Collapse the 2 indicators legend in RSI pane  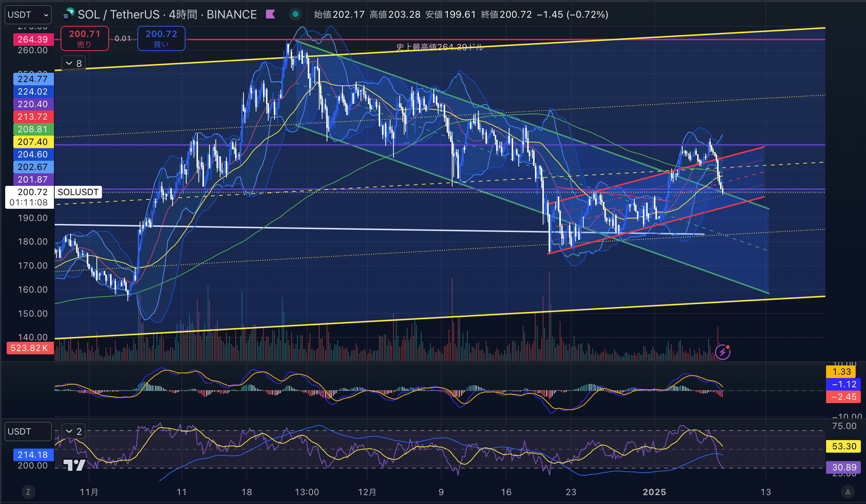point(74,432)
